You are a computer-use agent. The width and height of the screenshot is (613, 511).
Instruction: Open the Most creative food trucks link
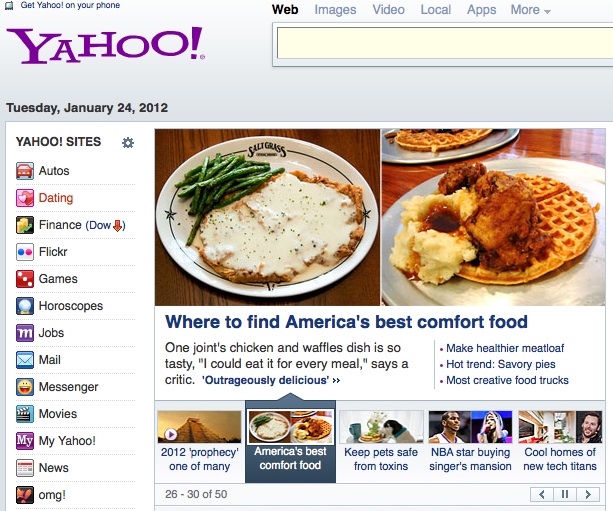click(507, 380)
